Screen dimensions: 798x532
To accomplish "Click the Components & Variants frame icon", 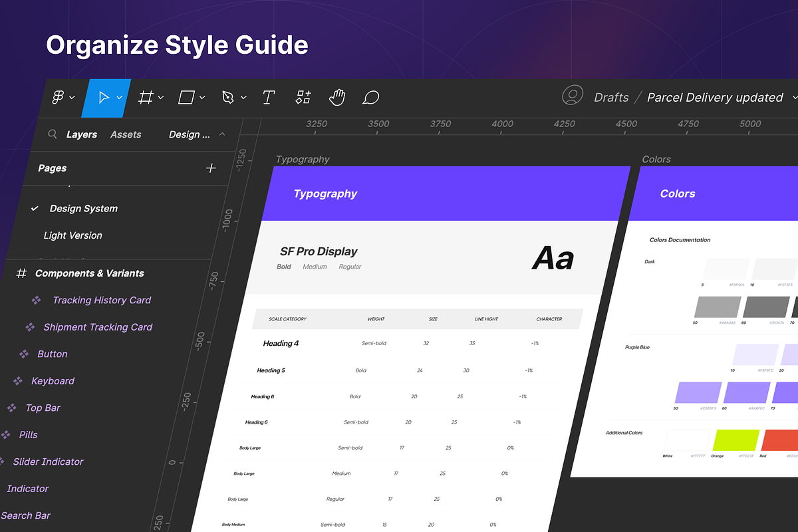I will click(x=21, y=273).
